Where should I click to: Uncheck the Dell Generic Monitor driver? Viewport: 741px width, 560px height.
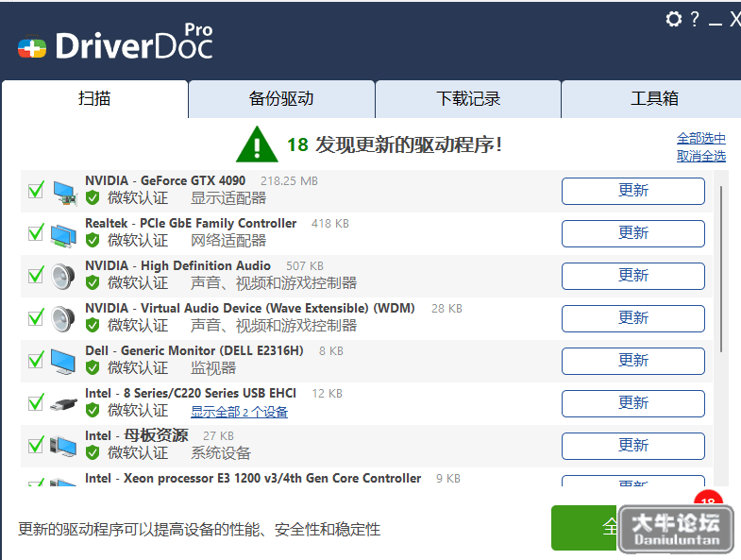coord(36,360)
